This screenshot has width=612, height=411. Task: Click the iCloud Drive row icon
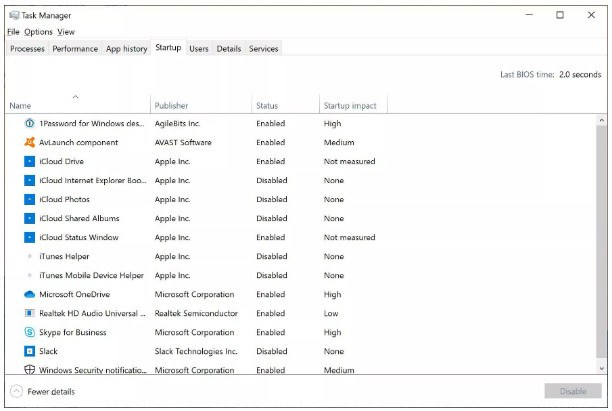(29, 161)
